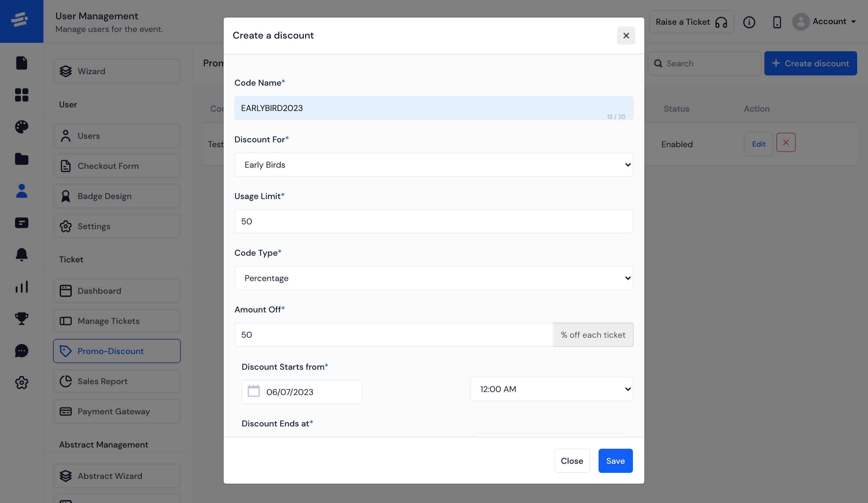The width and height of the screenshot is (868, 503).
Task: Click the Sales Report icon
Action: [65, 380]
